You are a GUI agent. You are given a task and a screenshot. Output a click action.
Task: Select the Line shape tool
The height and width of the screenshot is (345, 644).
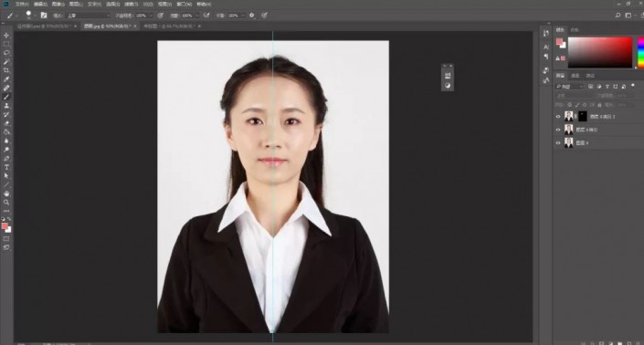[6, 184]
